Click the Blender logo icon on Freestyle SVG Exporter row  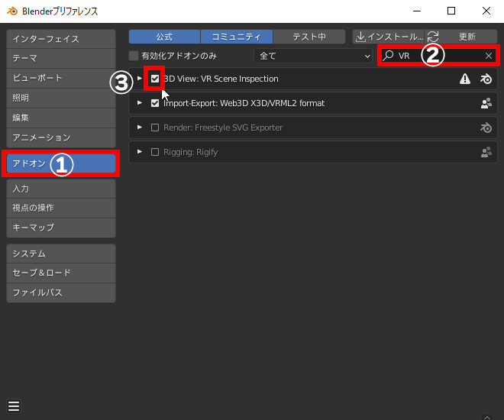(486, 128)
